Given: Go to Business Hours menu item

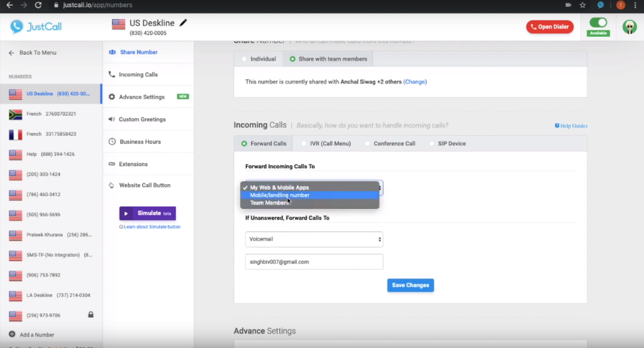Looking at the screenshot, I should [140, 142].
